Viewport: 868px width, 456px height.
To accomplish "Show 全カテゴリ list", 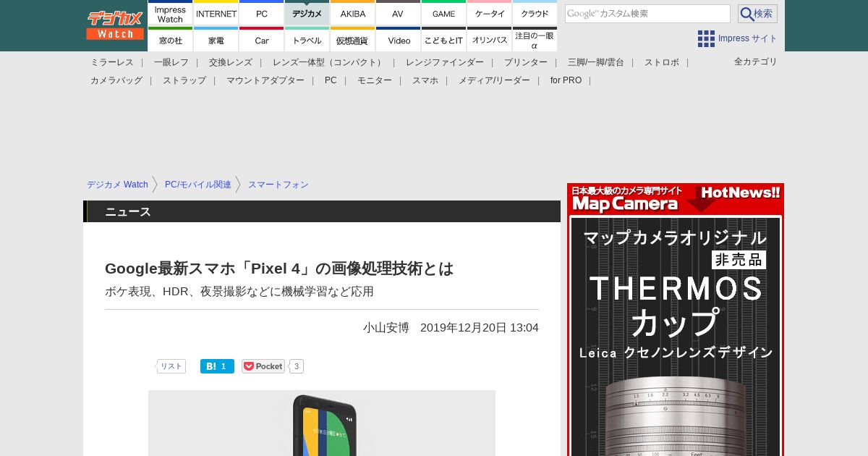I will (x=756, y=62).
